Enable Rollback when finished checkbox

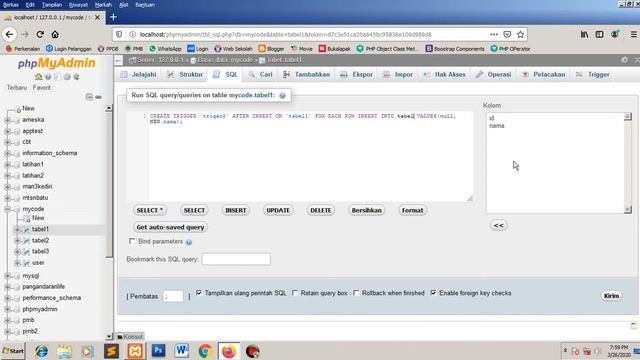point(356,293)
